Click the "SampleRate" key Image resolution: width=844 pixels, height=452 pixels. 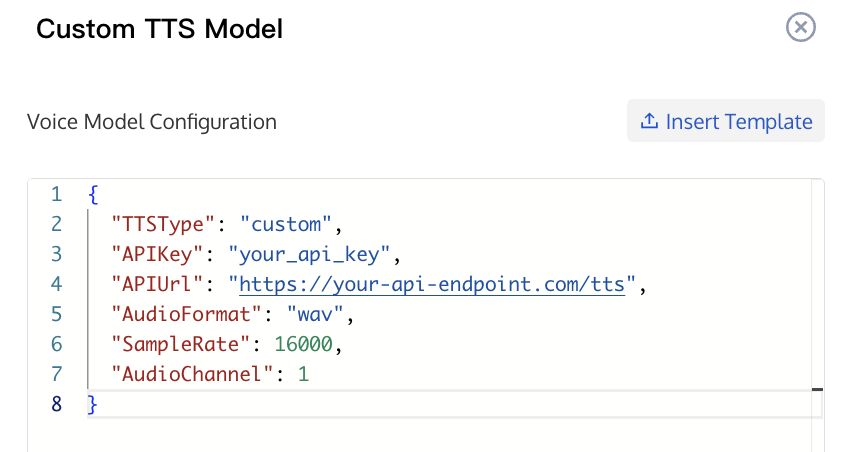[x=180, y=344]
